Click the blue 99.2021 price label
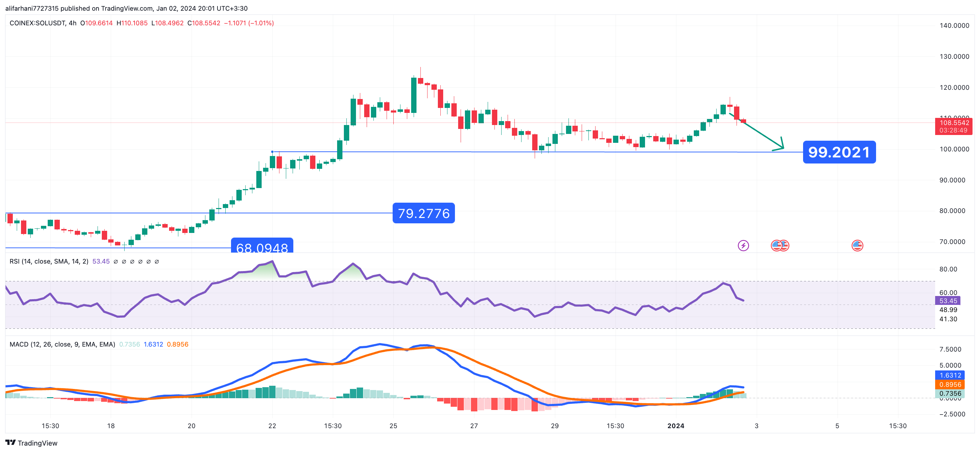This screenshot has width=980, height=452. 839,152
